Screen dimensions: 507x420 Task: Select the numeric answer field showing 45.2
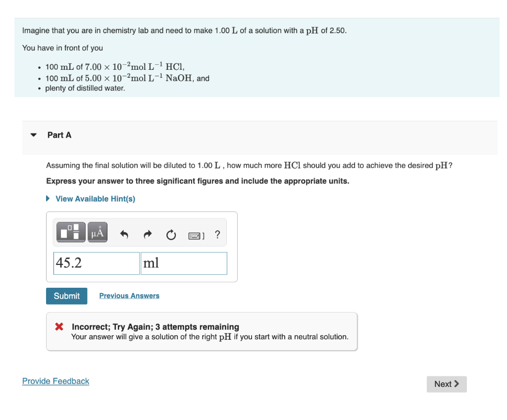click(96, 263)
